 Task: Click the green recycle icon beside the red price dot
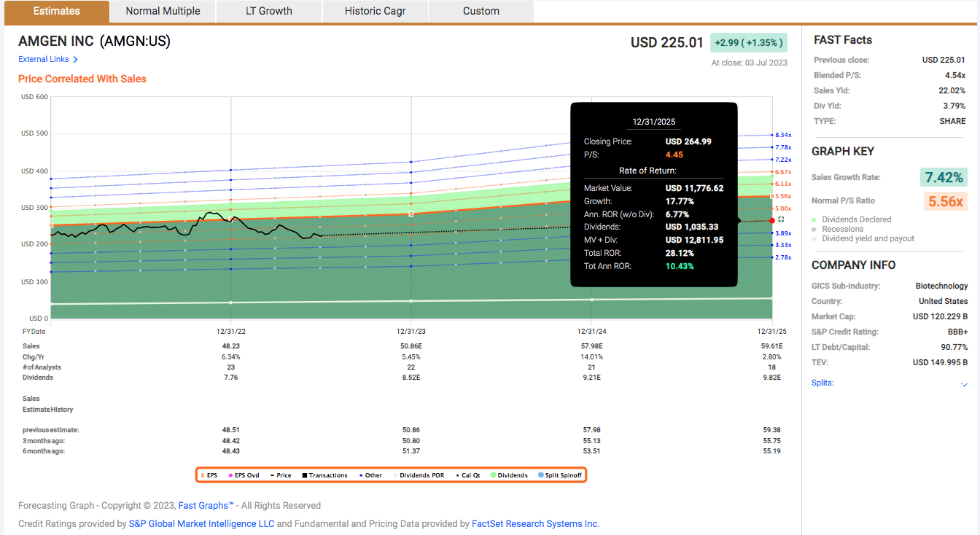coord(781,219)
